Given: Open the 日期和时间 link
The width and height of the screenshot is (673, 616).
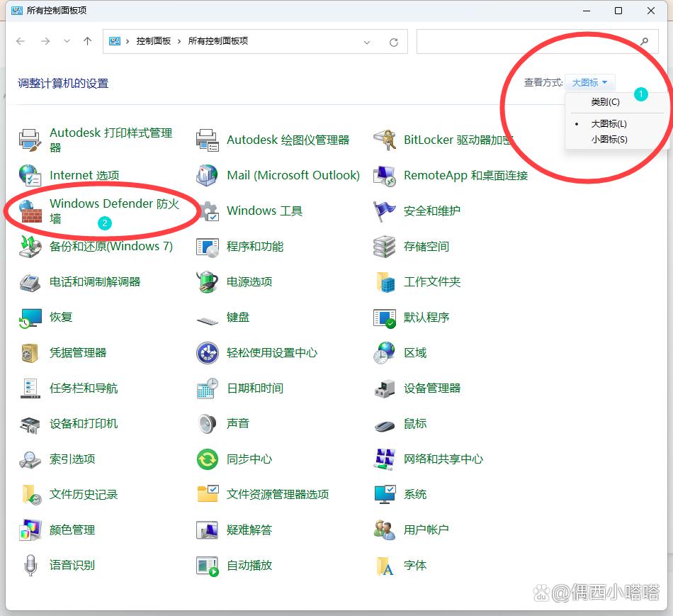Looking at the screenshot, I should pyautogui.click(x=255, y=388).
